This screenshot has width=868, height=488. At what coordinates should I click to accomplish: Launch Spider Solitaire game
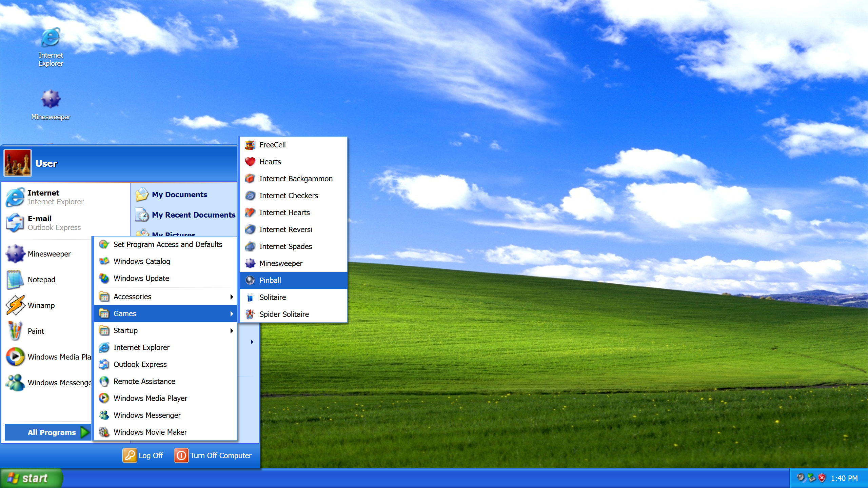pos(294,314)
